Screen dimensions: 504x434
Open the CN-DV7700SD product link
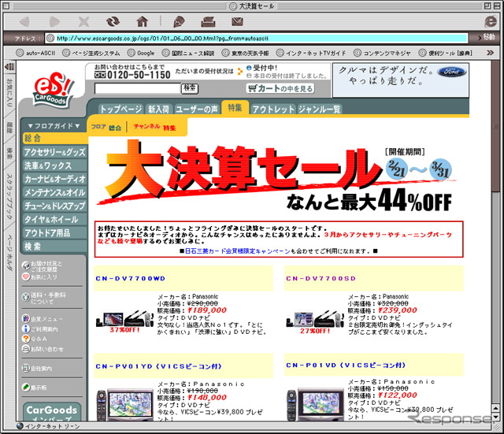pos(321,278)
